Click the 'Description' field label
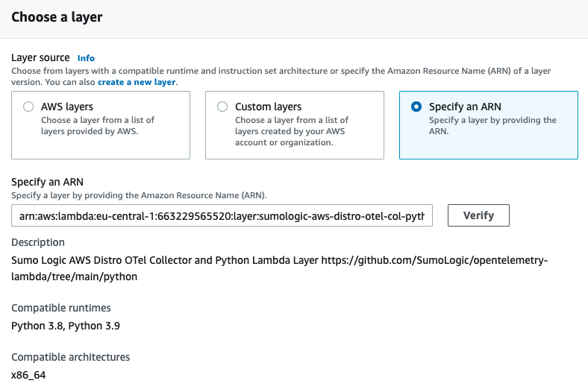Image resolution: width=588 pixels, height=392 pixels. click(38, 242)
